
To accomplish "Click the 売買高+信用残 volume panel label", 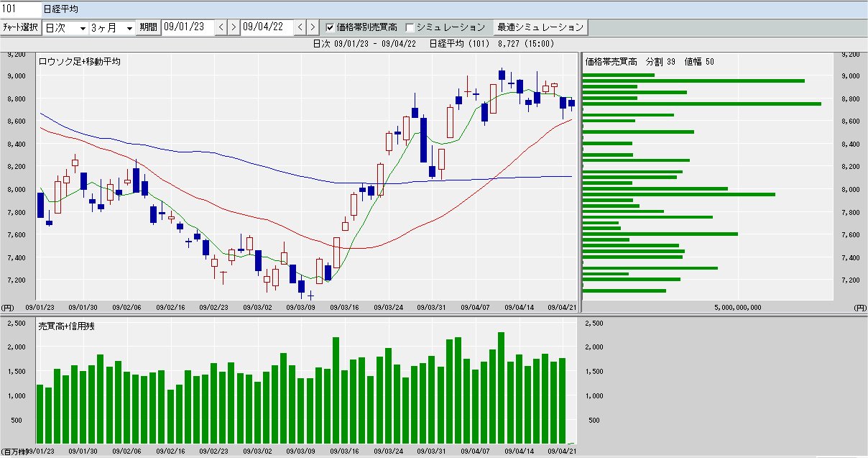I will (x=66, y=326).
